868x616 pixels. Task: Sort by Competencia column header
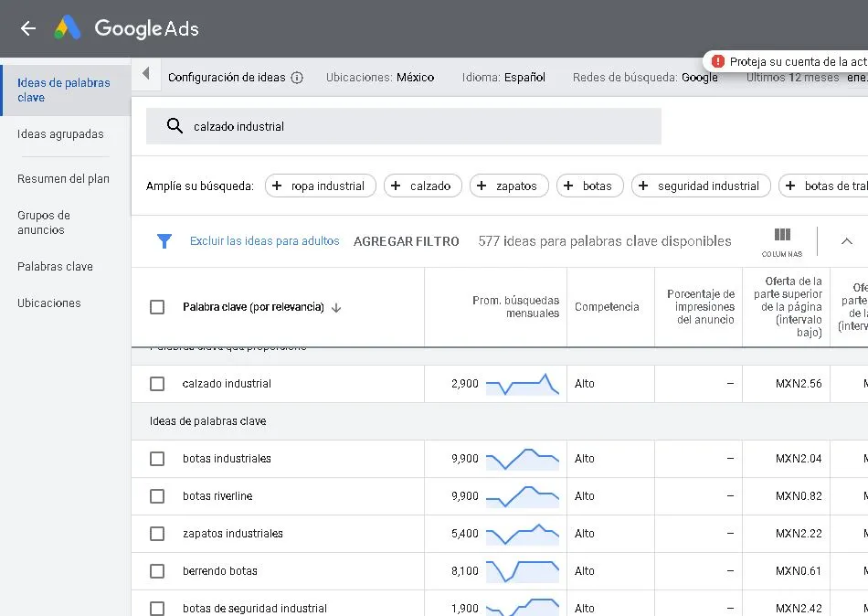607,307
